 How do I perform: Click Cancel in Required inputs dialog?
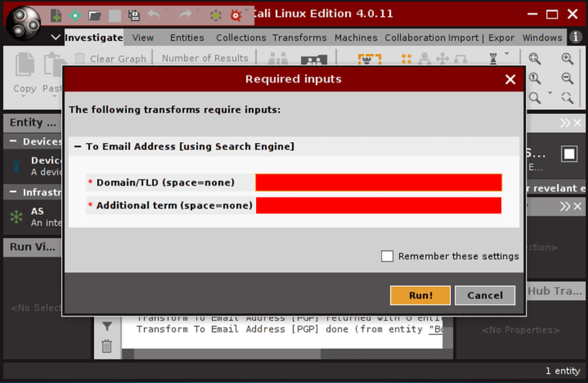[x=485, y=296]
